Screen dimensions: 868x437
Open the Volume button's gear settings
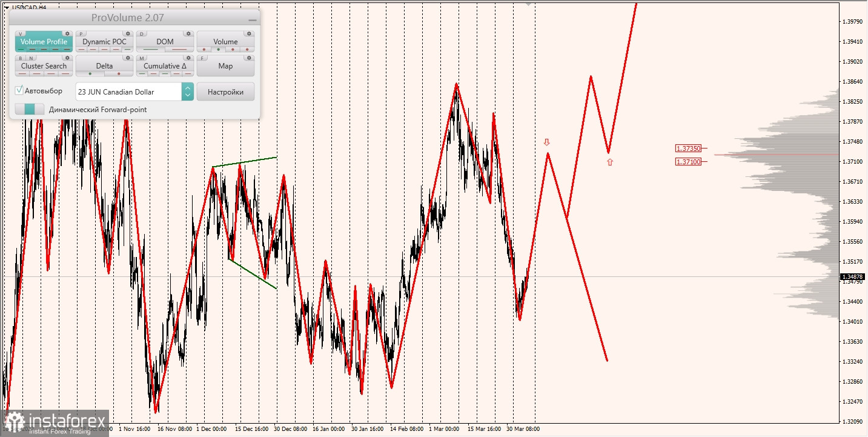tap(249, 33)
